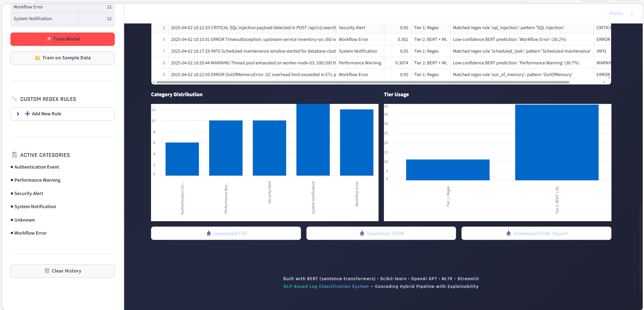Image resolution: width=644 pixels, height=310 pixels.
Task: Click the plus icon next to Add New Rule
Action: 27,114
